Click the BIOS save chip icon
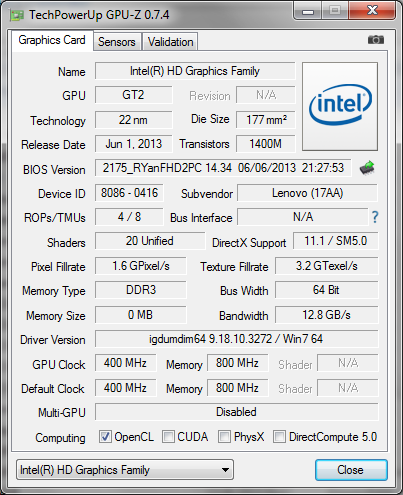Viewport: 403px width, 495px height. coord(367,168)
